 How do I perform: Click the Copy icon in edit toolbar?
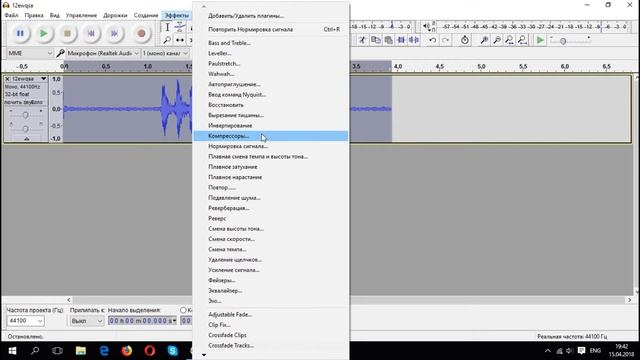375,40
